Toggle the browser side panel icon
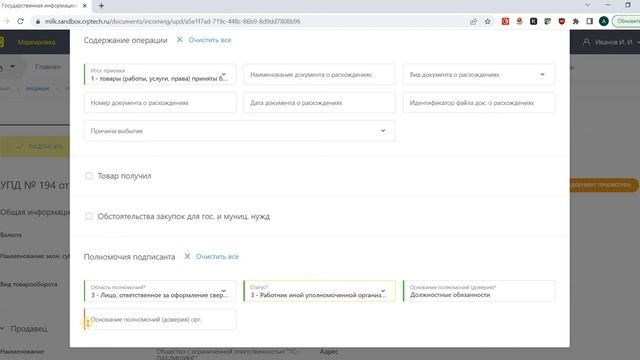This screenshot has height=360, width=640. (x=589, y=21)
